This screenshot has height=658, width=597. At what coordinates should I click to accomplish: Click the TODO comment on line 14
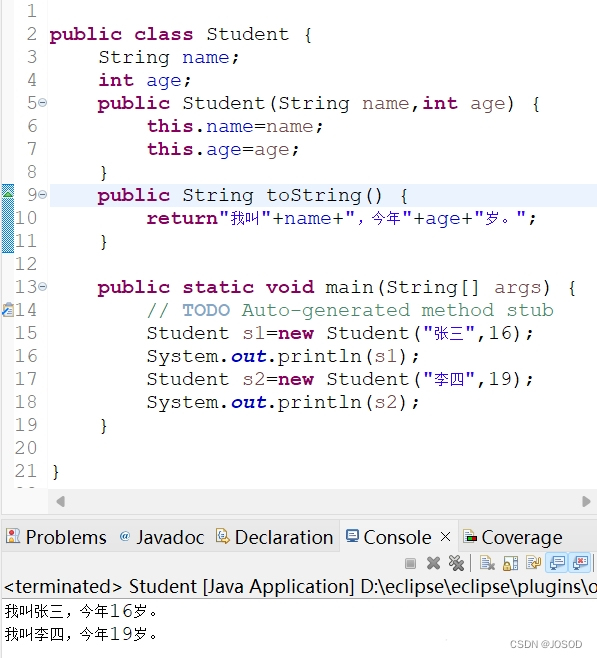pos(350,311)
